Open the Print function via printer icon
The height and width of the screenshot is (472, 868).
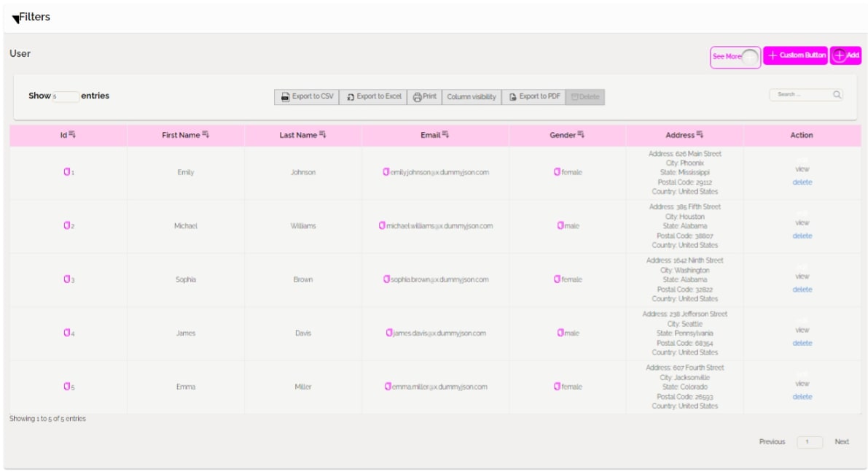418,95
